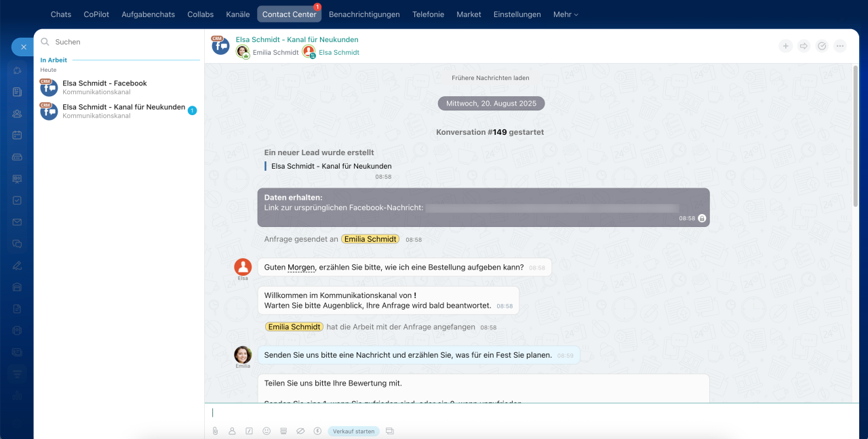Toggle the slash text formatting icon
The height and width of the screenshot is (439, 868).
pyautogui.click(x=249, y=431)
